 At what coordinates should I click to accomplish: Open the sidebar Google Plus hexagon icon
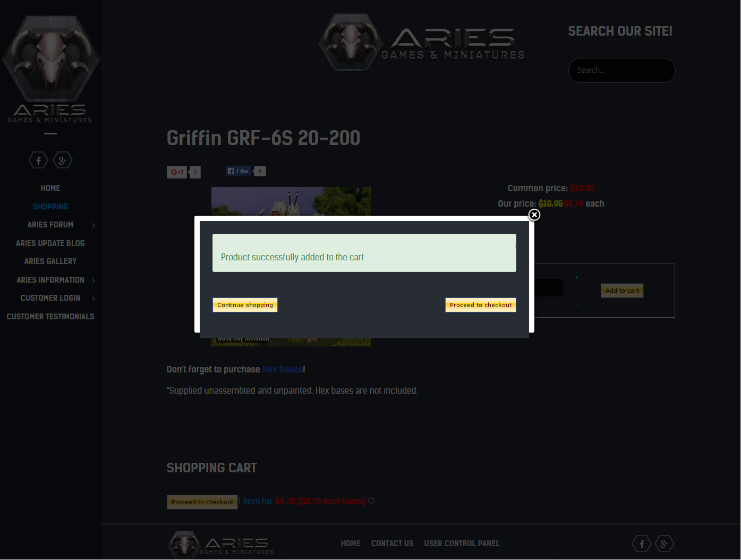63,160
